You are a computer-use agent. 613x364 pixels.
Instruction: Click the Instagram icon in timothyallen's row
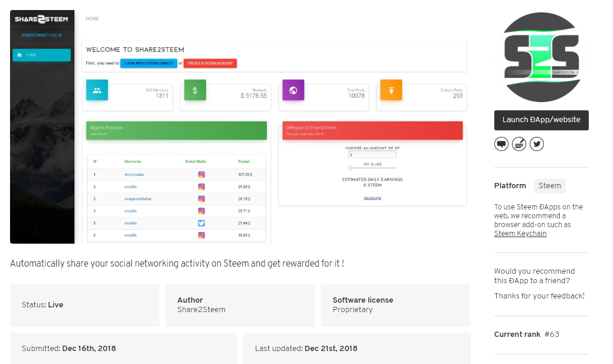201,175
